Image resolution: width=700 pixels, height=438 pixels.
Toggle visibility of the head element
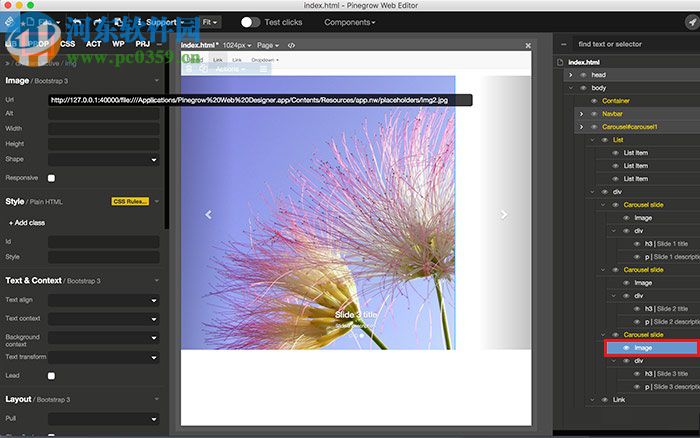[x=583, y=75]
